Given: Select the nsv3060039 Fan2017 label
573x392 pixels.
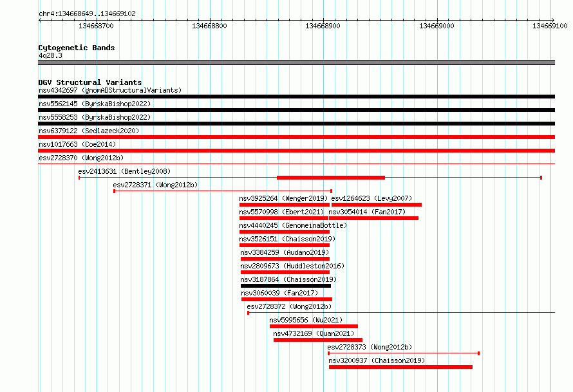Looking at the screenshot, I should pos(279,293).
